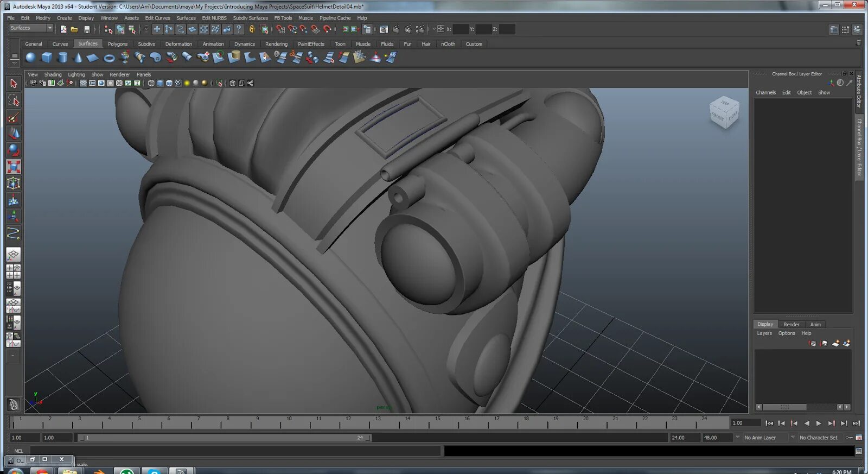Create a NURBS cube from the shelf
This screenshot has width=868, height=474.
click(x=47, y=57)
